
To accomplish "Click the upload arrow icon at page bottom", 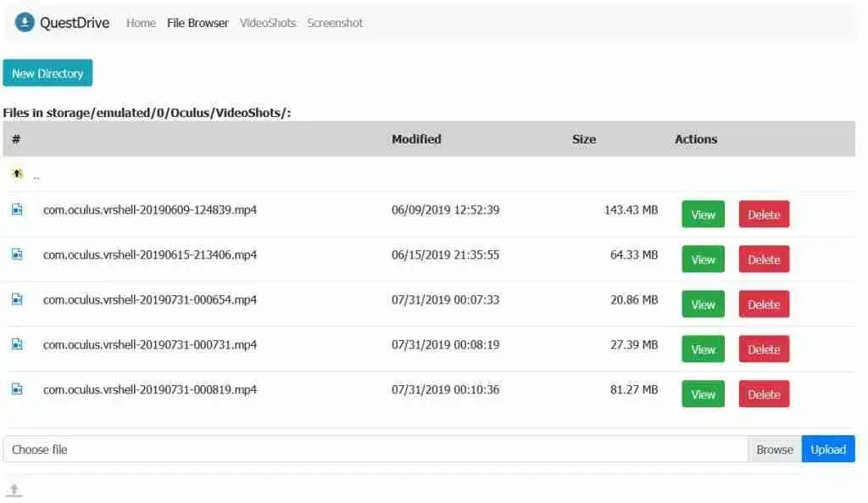I will tap(14, 489).
